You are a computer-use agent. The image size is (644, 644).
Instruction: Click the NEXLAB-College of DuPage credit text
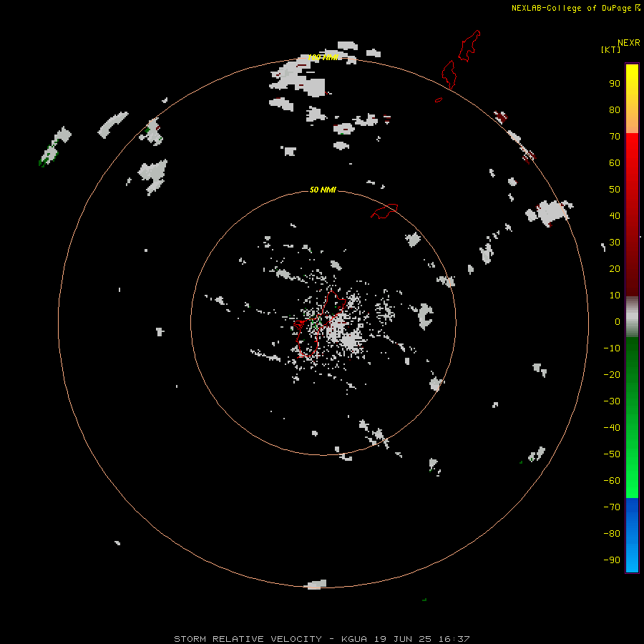[571, 8]
